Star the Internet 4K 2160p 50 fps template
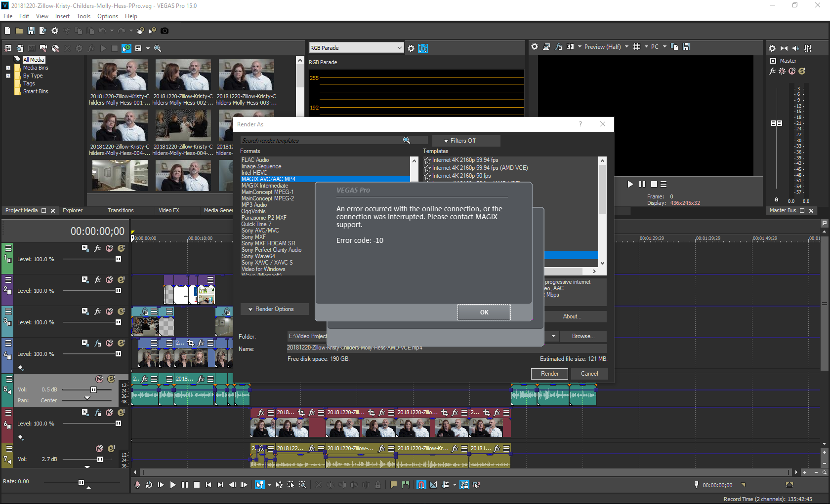This screenshot has height=504, width=830. point(427,176)
